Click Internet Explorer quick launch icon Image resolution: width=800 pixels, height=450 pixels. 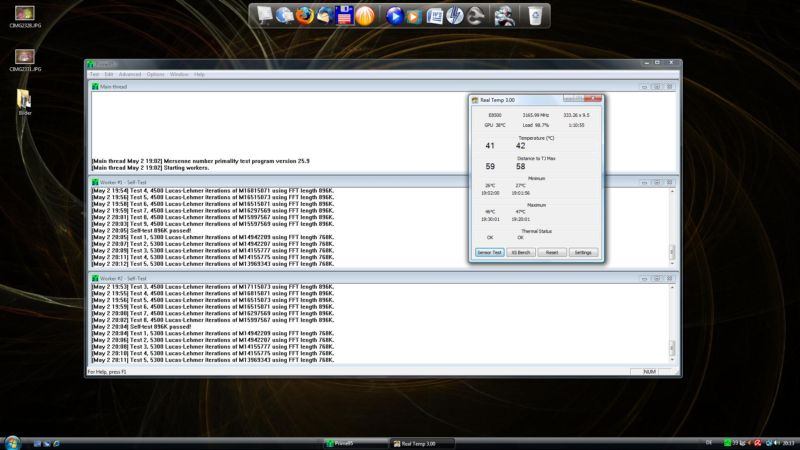56,443
